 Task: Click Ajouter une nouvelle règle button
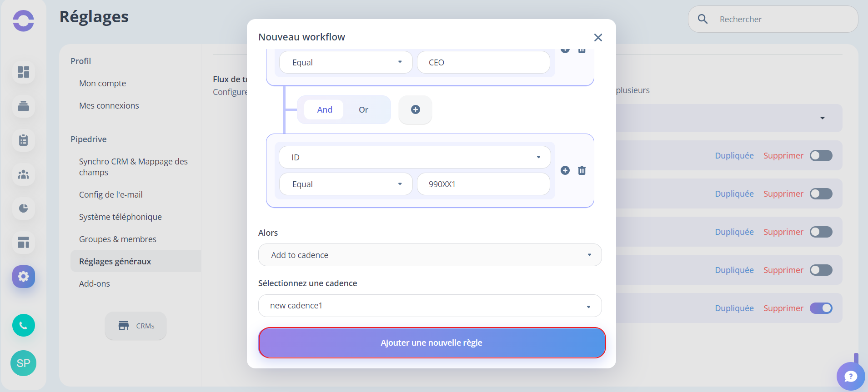pyautogui.click(x=432, y=343)
